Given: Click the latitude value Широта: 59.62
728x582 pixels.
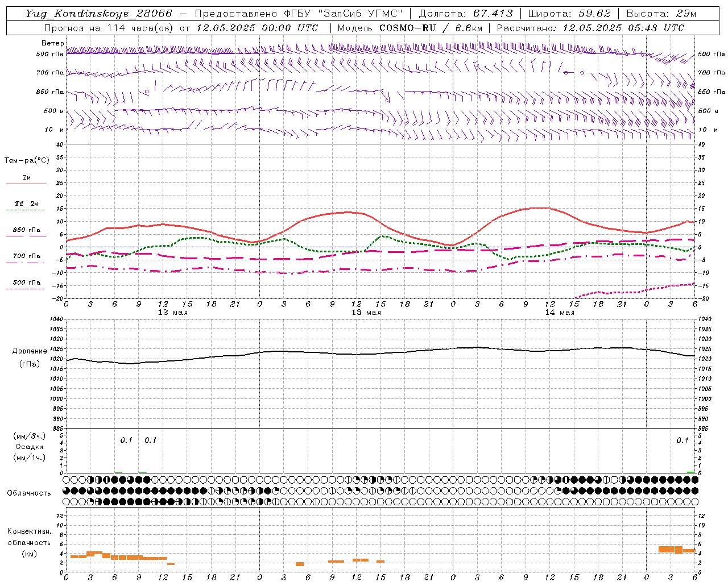Looking at the screenshot, I should click(569, 14).
